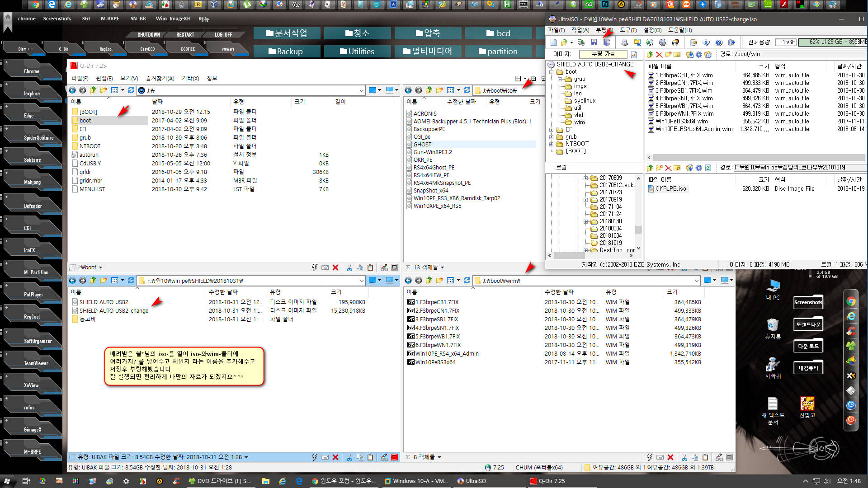Click the lightning bolt icon in bottom-left pane status bar
The height and width of the screenshot is (488, 868).
click(x=315, y=457)
